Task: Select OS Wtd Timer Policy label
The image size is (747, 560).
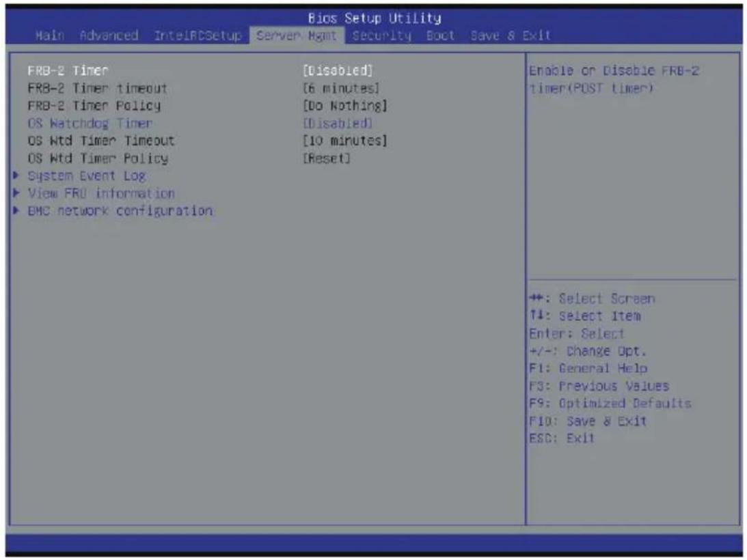Action: tap(98, 158)
